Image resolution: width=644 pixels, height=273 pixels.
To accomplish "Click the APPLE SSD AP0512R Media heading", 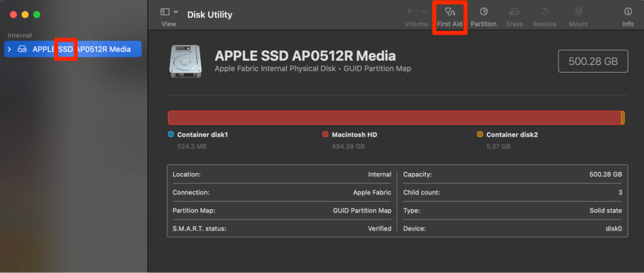I will point(305,56).
